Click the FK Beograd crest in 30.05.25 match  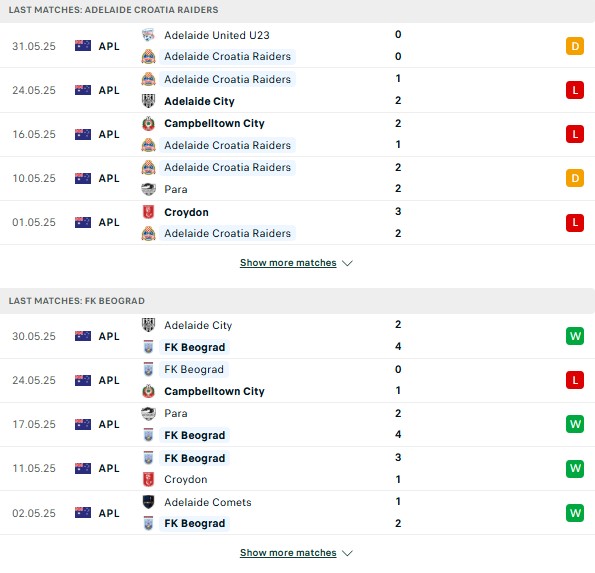tap(148, 347)
